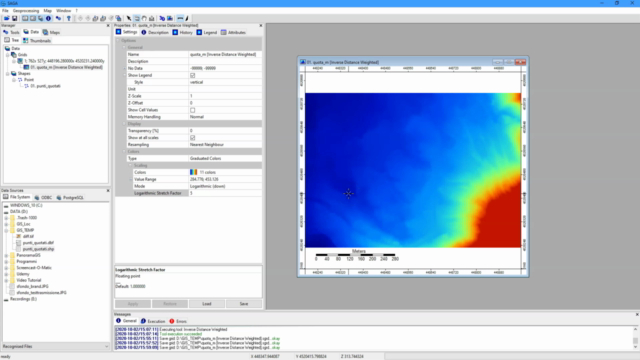The image size is (640, 360).
Task: Open the Mode dropdown showing Logarithmic (down)
Action: 225,186
